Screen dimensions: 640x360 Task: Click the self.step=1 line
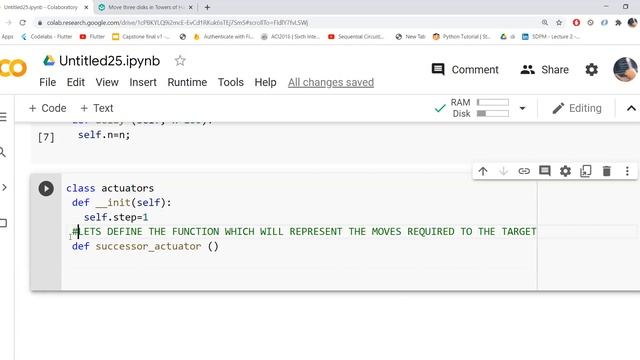[116, 217]
